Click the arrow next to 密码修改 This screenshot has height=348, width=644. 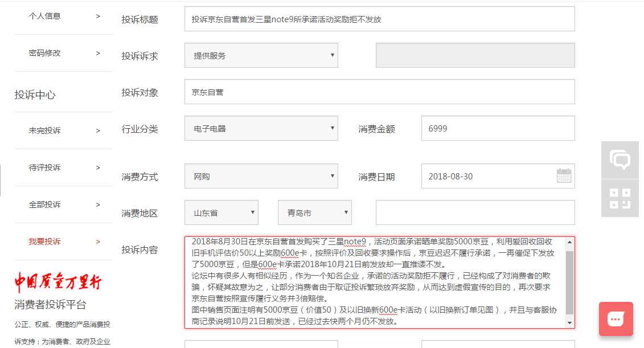pyautogui.click(x=98, y=54)
